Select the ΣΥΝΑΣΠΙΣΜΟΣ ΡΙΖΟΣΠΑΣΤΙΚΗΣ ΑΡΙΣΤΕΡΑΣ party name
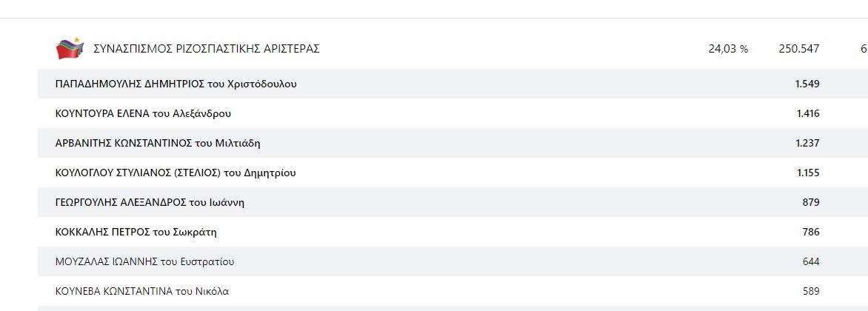This screenshot has width=868, height=311. [x=207, y=49]
